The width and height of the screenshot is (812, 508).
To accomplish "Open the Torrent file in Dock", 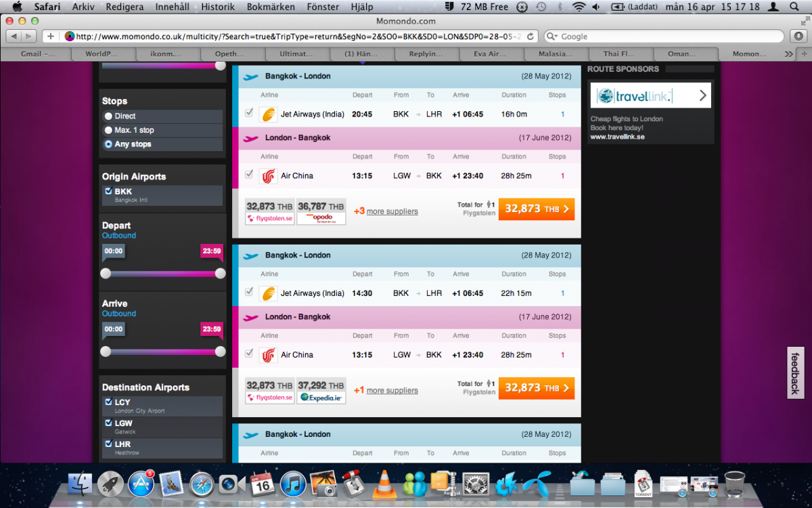I will tap(643, 484).
